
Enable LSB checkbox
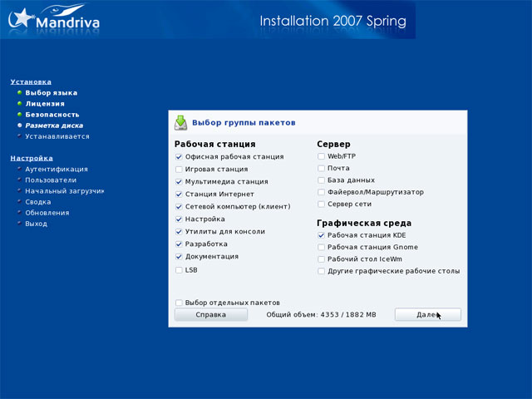(179, 270)
